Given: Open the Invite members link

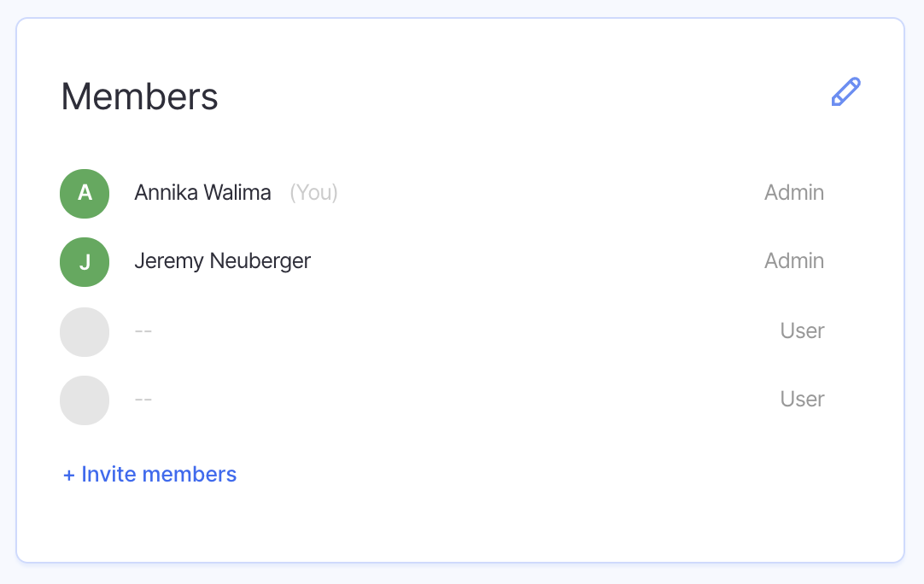Looking at the screenshot, I should (x=158, y=475).
